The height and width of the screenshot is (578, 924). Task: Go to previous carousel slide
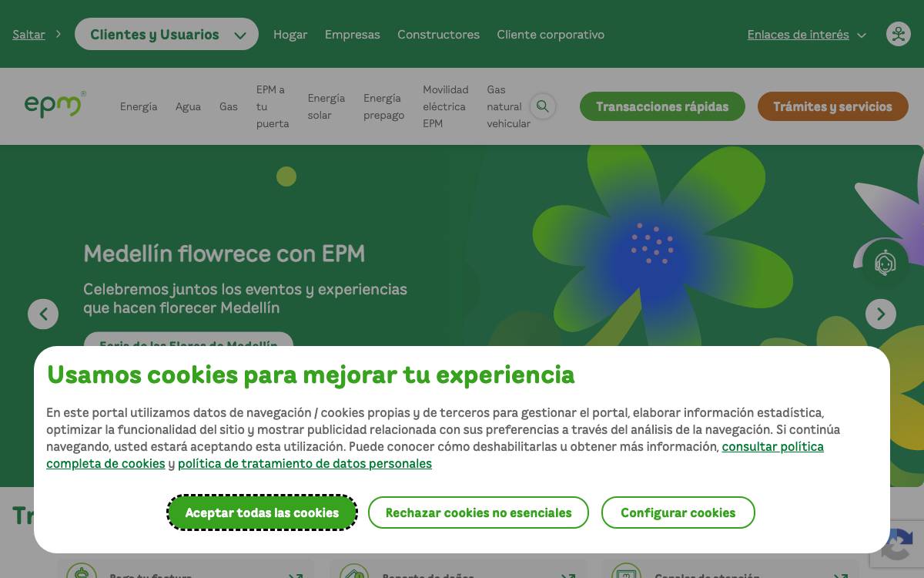[x=43, y=314]
